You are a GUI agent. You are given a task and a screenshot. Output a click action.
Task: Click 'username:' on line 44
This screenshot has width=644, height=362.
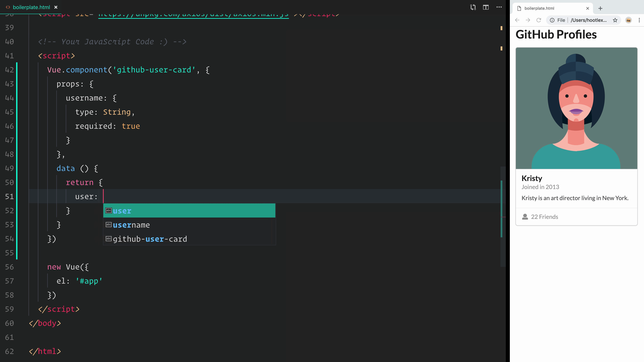coord(86,98)
